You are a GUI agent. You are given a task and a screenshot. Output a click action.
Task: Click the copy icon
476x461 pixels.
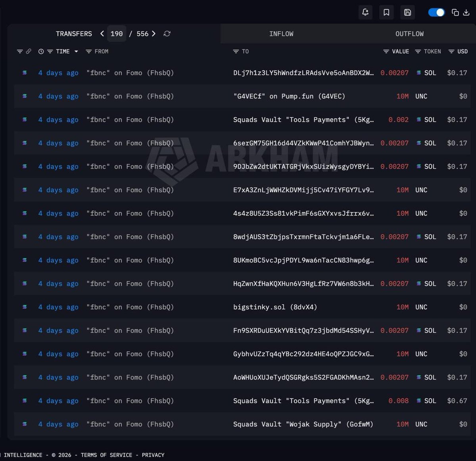[x=455, y=13]
